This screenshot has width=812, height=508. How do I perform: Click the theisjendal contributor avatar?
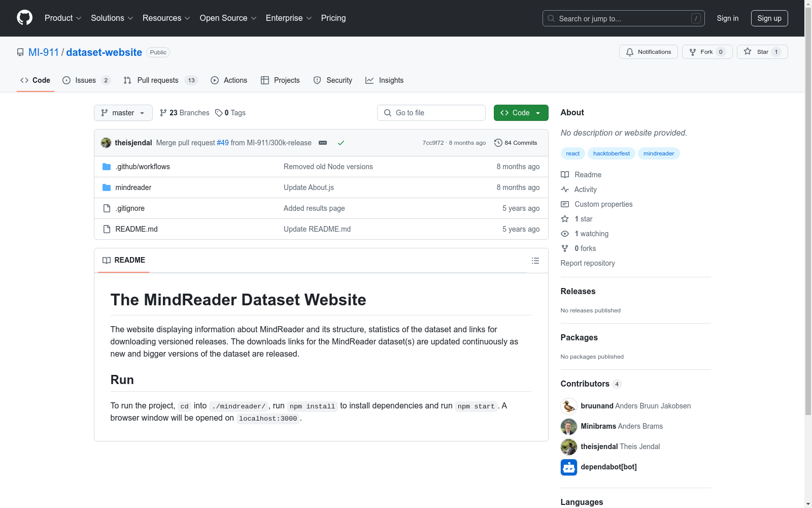(x=569, y=447)
